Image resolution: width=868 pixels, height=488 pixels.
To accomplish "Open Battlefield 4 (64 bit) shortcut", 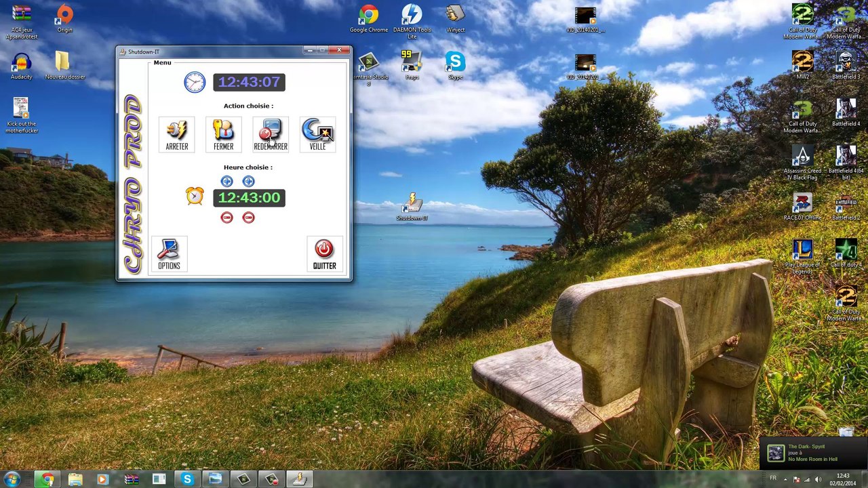I will point(846,163).
